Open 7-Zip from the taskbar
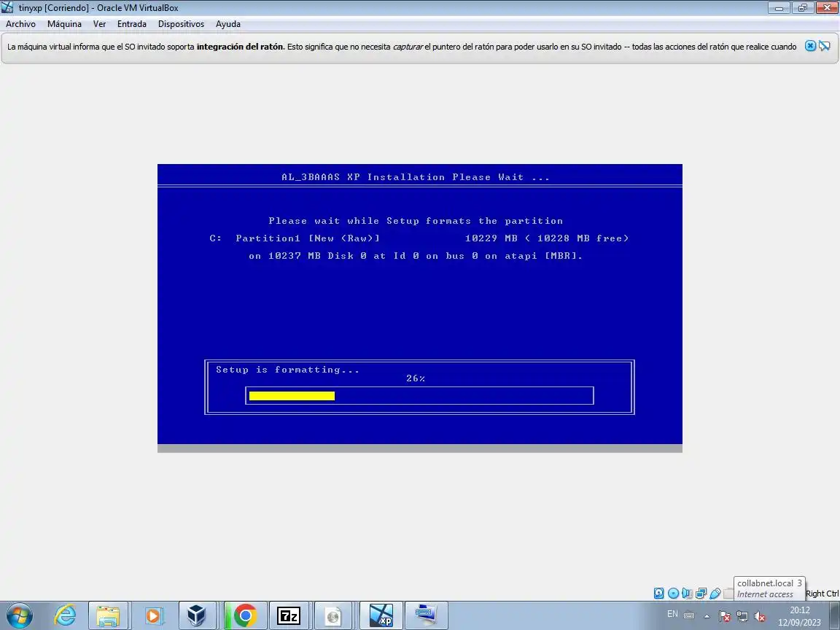Viewport: 840px width, 630px height. [x=288, y=615]
